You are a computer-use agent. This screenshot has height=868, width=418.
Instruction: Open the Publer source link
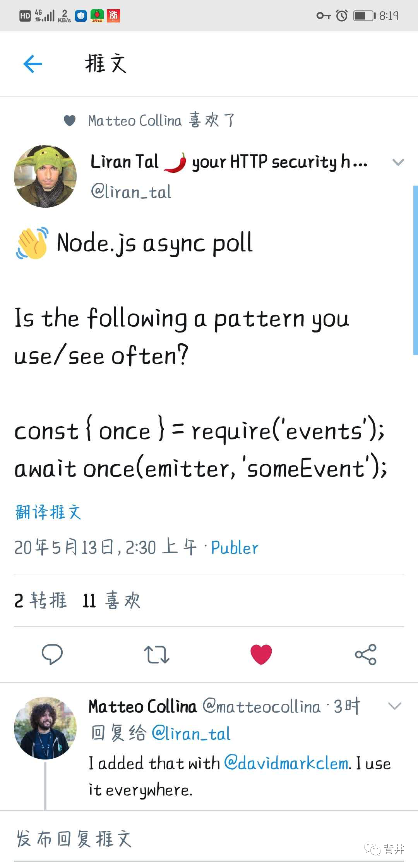click(x=235, y=548)
